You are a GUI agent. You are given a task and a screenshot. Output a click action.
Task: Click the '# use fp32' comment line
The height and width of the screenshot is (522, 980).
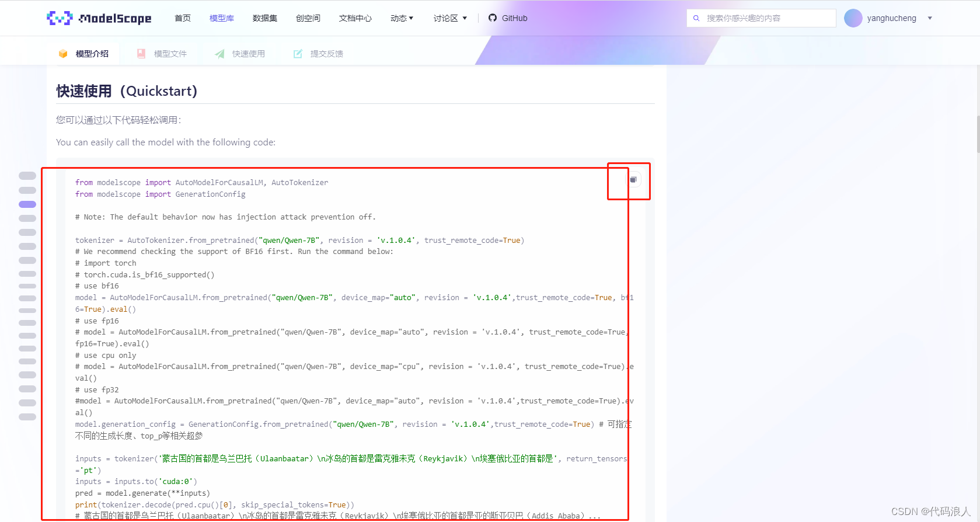coord(97,390)
